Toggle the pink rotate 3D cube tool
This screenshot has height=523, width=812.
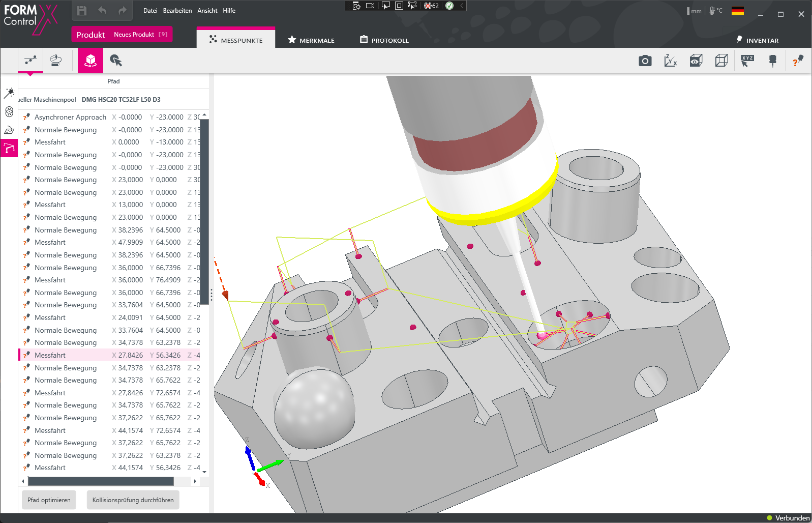(x=91, y=61)
